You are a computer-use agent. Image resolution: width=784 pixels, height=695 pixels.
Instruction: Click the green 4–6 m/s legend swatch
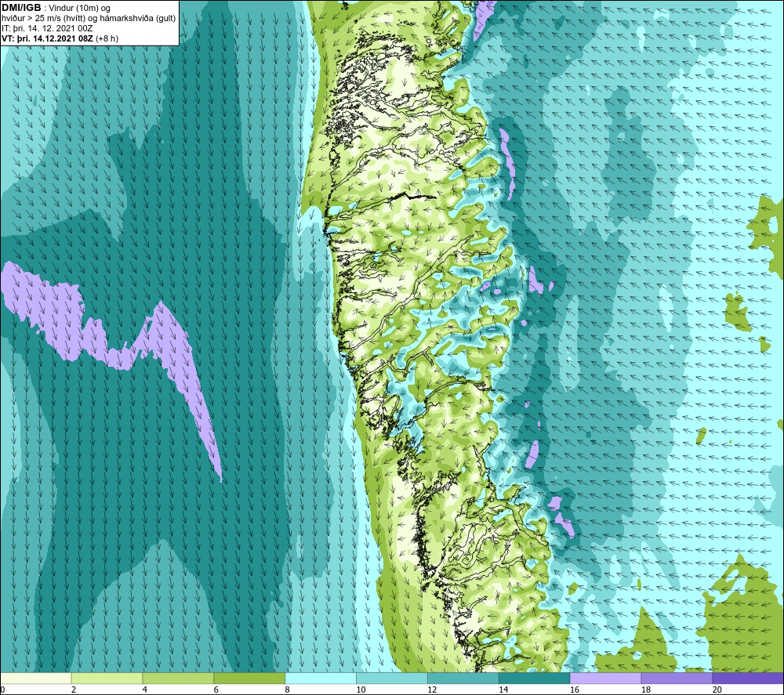(178, 678)
